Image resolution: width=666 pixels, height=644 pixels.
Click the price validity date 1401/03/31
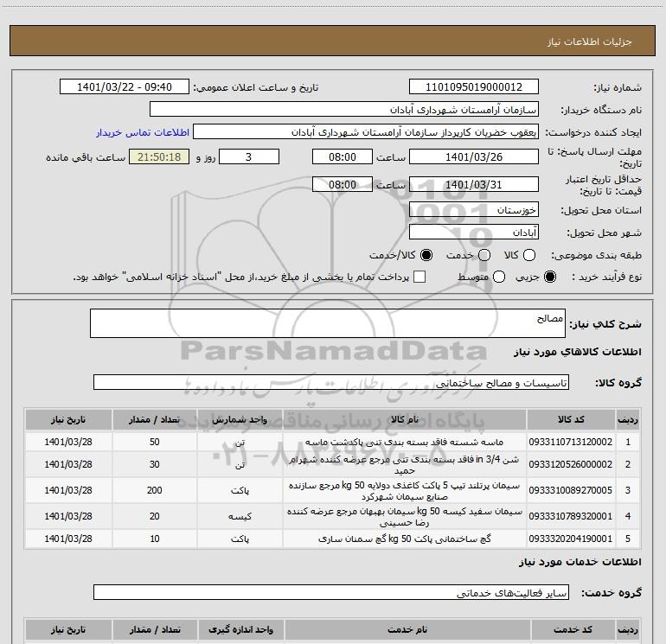474,185
